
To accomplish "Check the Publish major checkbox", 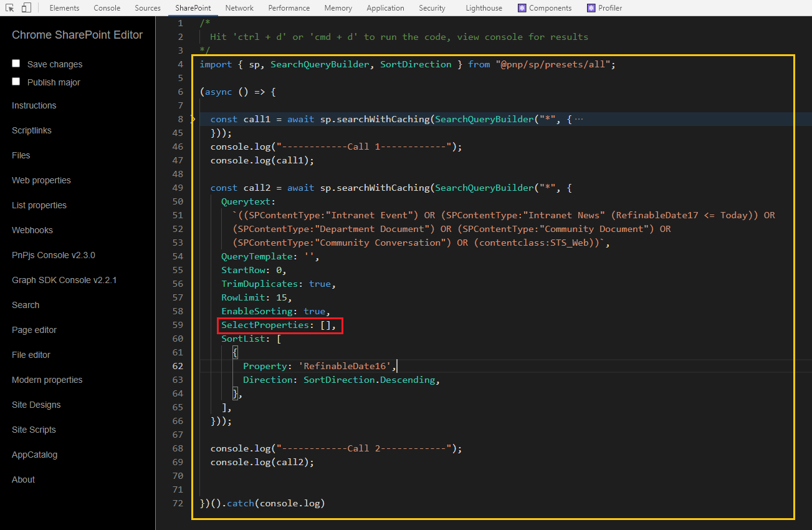I will [x=16, y=82].
